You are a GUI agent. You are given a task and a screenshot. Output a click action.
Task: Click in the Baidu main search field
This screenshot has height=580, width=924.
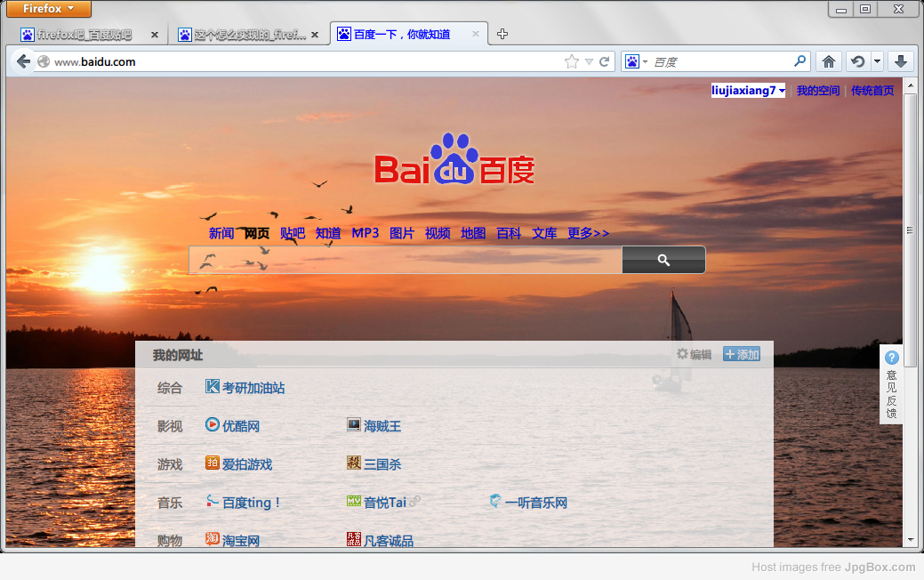406,260
